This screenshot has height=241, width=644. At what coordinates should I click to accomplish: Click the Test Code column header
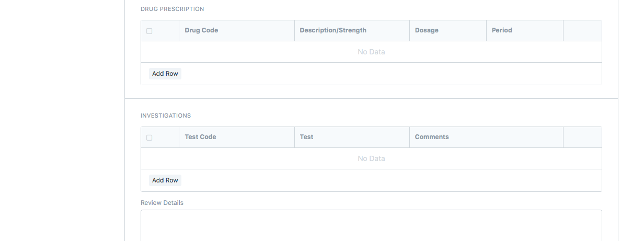coord(200,137)
